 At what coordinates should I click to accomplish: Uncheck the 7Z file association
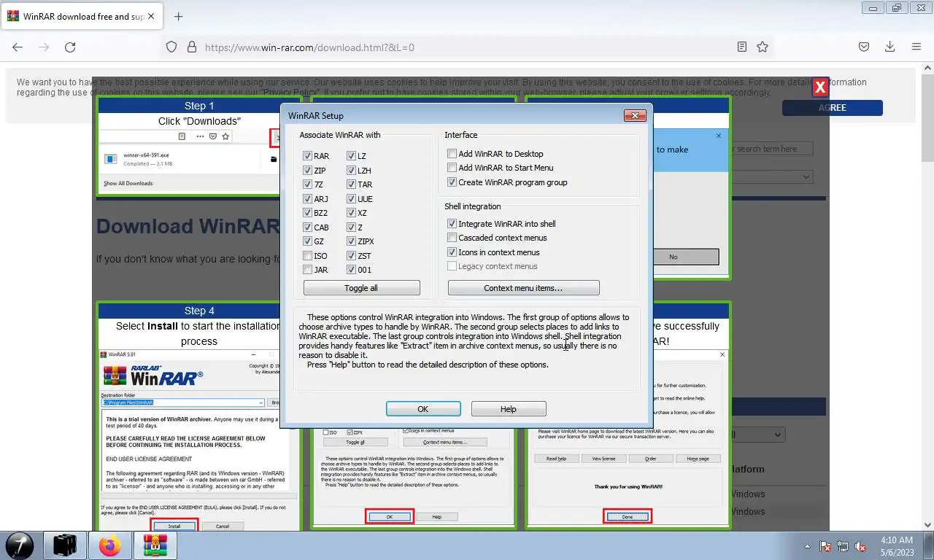pos(308,184)
